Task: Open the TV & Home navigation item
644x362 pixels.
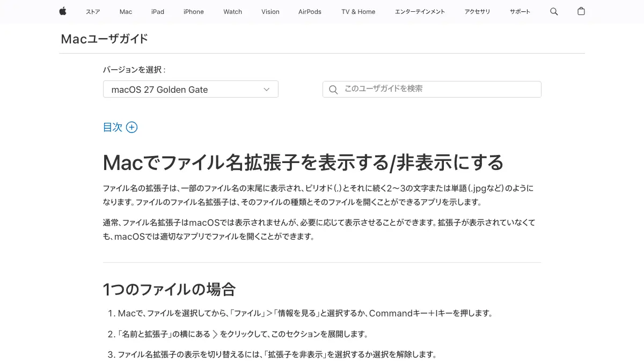Action: 358,12
